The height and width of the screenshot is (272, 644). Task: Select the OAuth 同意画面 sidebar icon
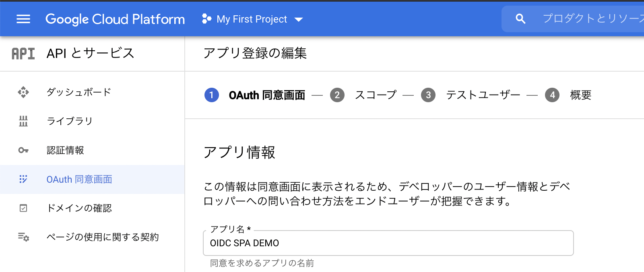(24, 179)
